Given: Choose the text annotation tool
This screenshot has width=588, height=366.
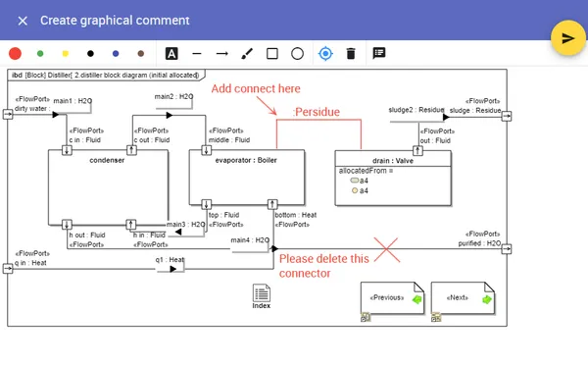Looking at the screenshot, I should (x=171, y=54).
